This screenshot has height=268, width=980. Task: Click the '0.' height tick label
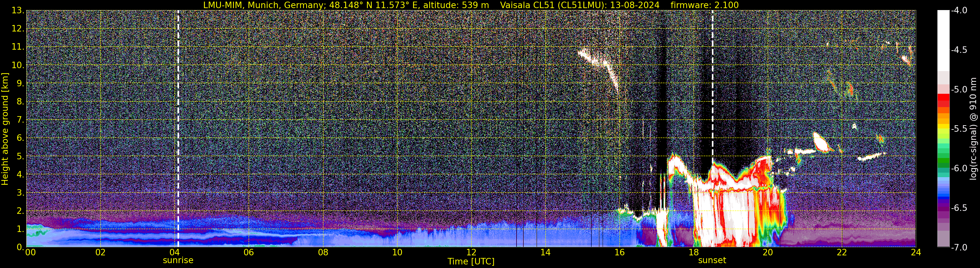click(x=20, y=247)
